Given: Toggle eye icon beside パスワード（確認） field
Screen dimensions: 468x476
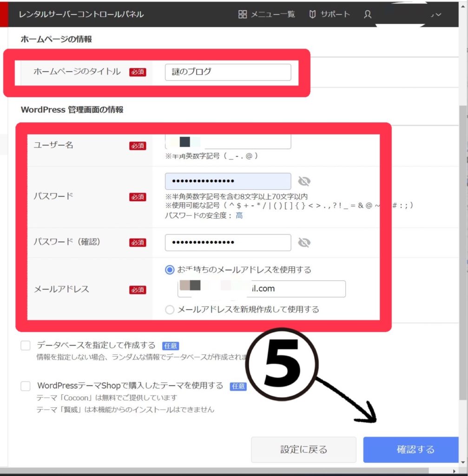Looking at the screenshot, I should coord(304,243).
